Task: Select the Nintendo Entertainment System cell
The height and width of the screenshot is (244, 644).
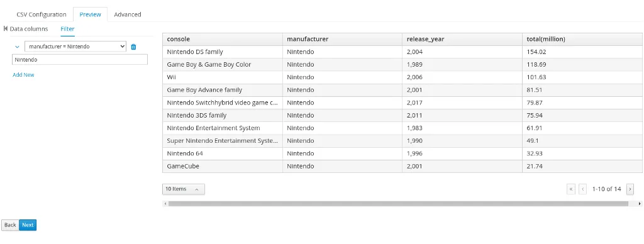Action: [222, 128]
